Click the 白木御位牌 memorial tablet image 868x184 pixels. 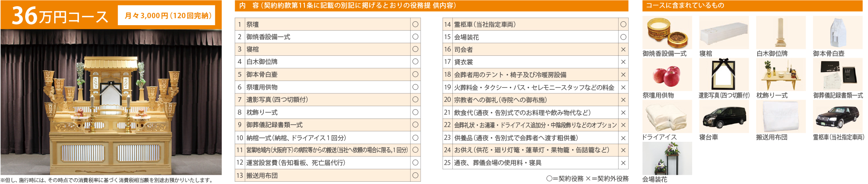(x=781, y=33)
